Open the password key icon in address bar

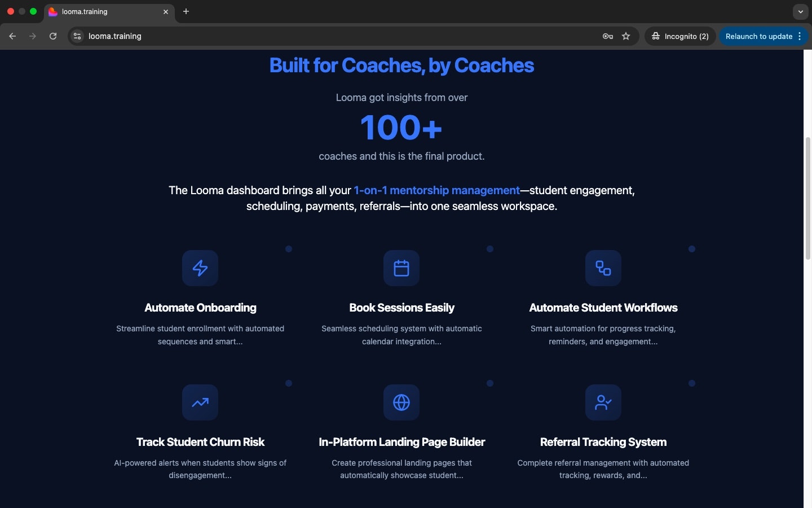click(608, 36)
